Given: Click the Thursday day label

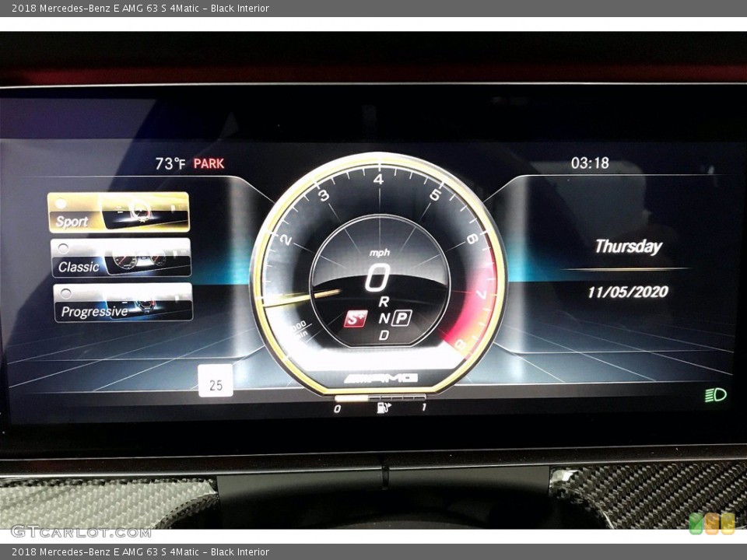Looking at the screenshot, I should [x=629, y=247].
